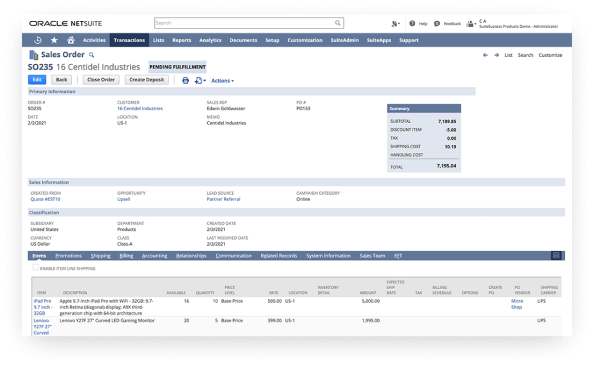The width and height of the screenshot is (594, 367).
Task: Open the Make Copy/New icon dropdown
Action: (x=200, y=80)
